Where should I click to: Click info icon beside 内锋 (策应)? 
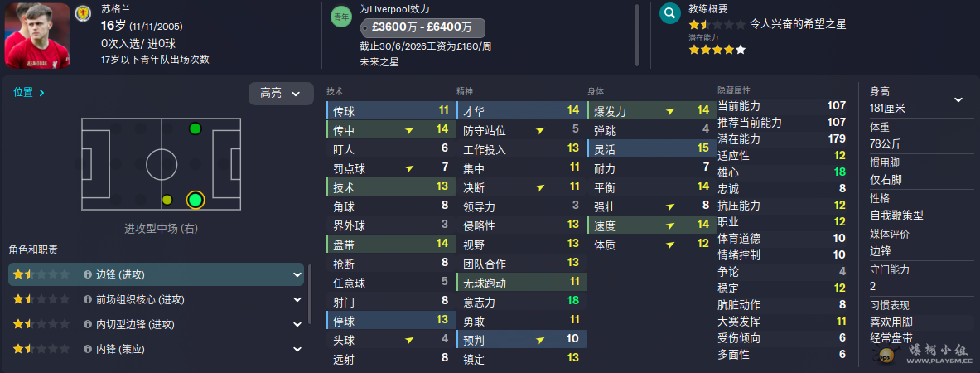(x=88, y=349)
